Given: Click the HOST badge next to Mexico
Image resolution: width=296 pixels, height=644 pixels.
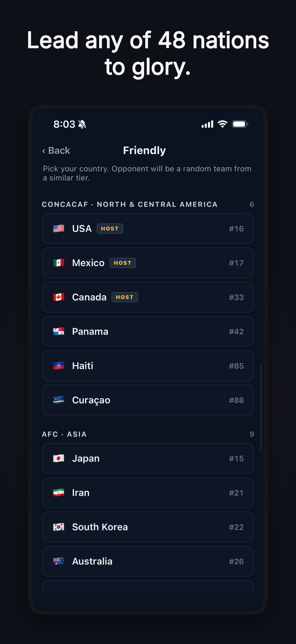Looking at the screenshot, I should point(123,263).
